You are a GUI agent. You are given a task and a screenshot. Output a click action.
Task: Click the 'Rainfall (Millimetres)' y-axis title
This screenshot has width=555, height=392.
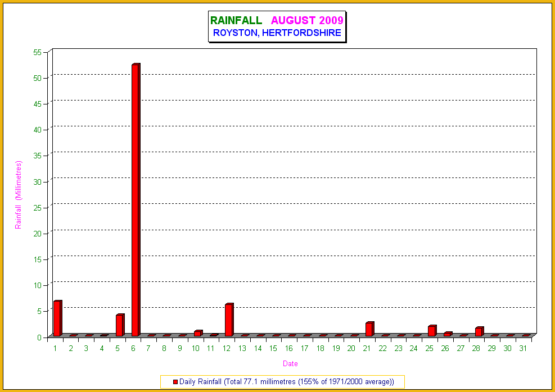(19, 195)
